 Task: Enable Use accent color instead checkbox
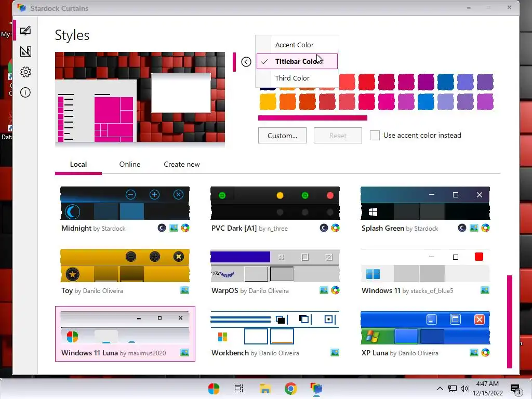tap(375, 136)
